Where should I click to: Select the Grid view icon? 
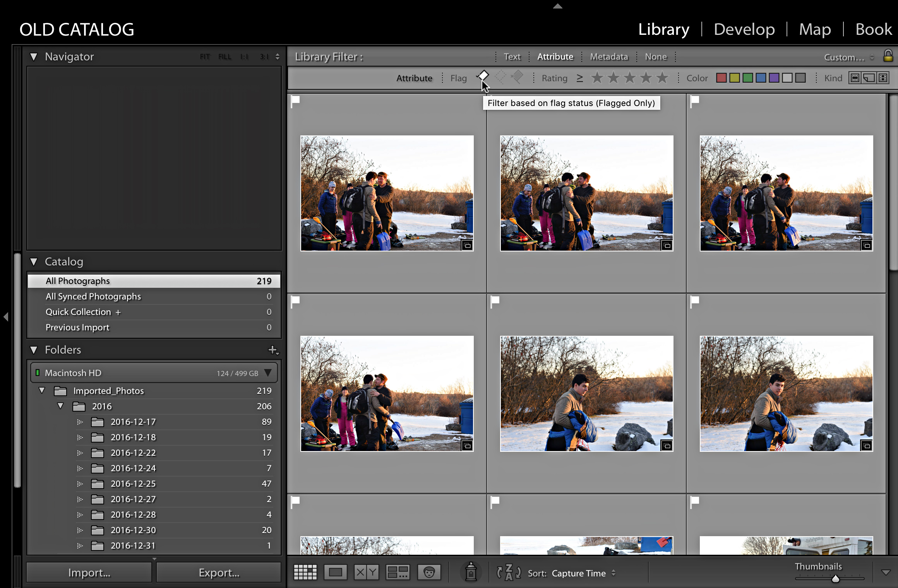pos(305,572)
